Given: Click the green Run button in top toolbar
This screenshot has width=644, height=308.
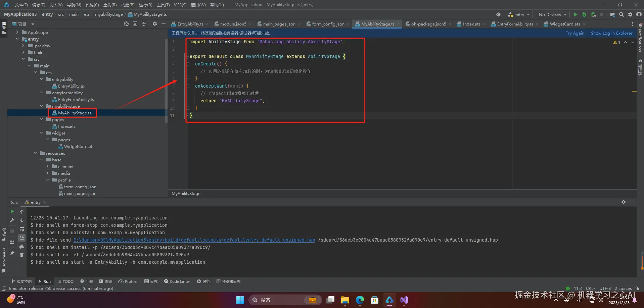Looking at the screenshot, I should 576,14.
